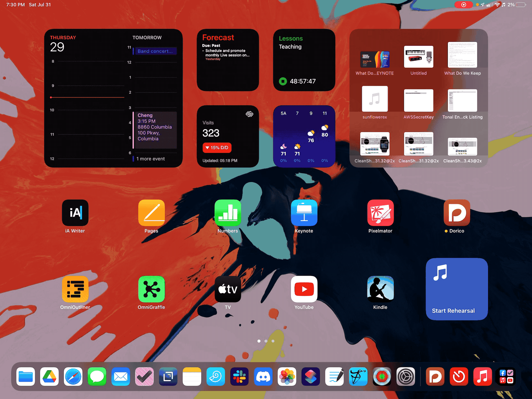Open Discord in the dock
This screenshot has width=532, height=399.
(x=263, y=377)
